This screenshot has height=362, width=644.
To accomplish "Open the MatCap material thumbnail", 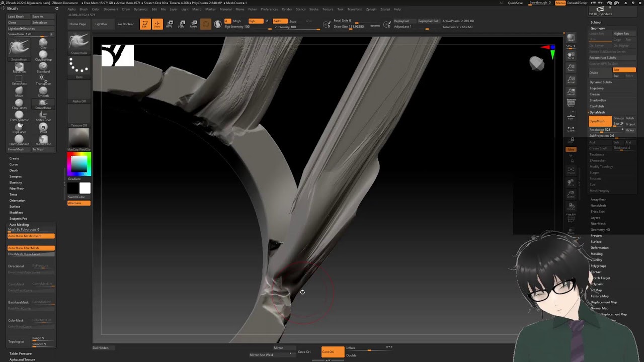I will pyautogui.click(x=79, y=138).
